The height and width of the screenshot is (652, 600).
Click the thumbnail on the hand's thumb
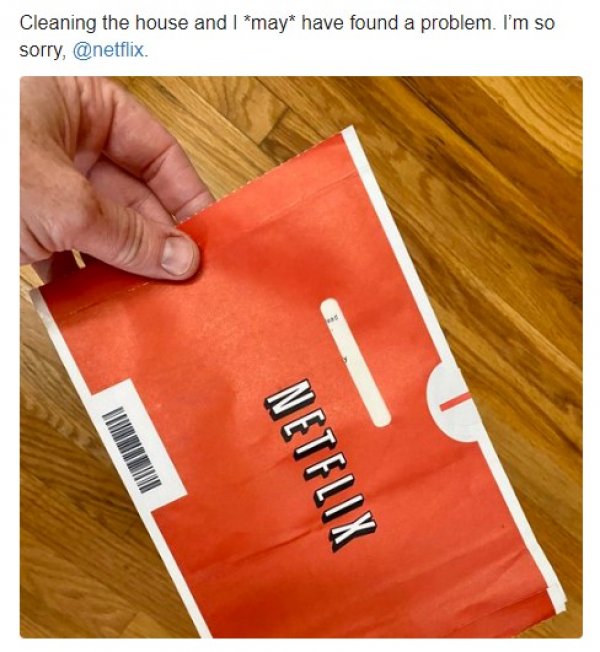(x=177, y=256)
